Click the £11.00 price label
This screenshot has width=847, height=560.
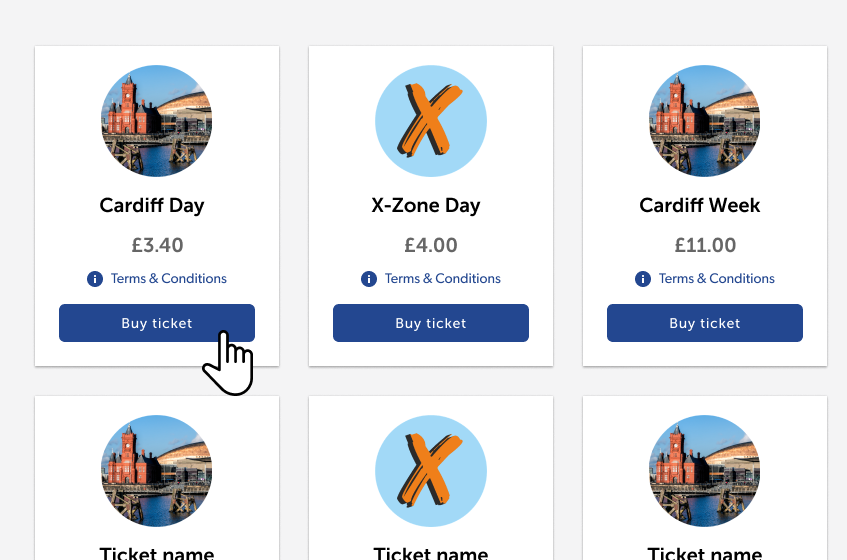(x=705, y=245)
